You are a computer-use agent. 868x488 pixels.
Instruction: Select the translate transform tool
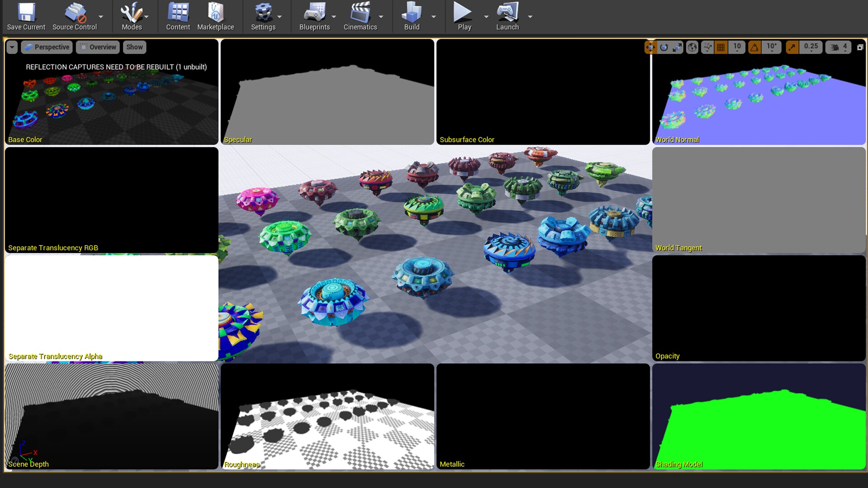(651, 47)
